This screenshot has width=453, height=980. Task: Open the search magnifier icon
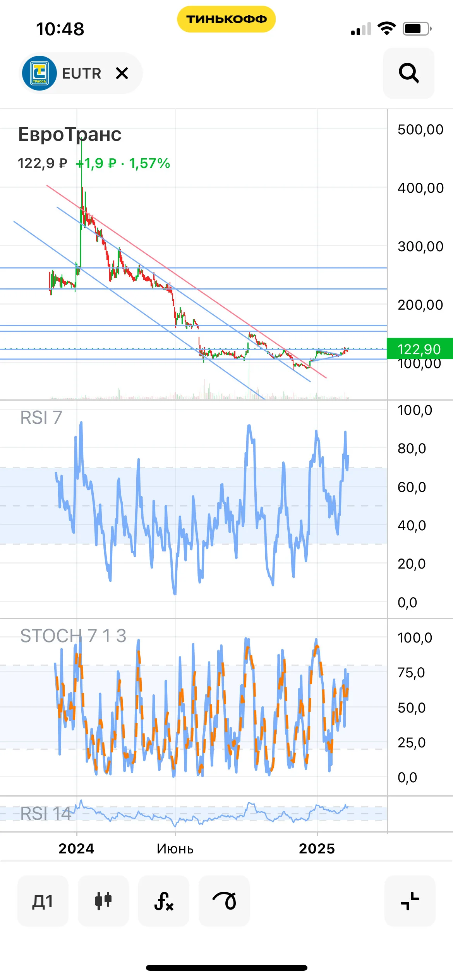point(408,73)
